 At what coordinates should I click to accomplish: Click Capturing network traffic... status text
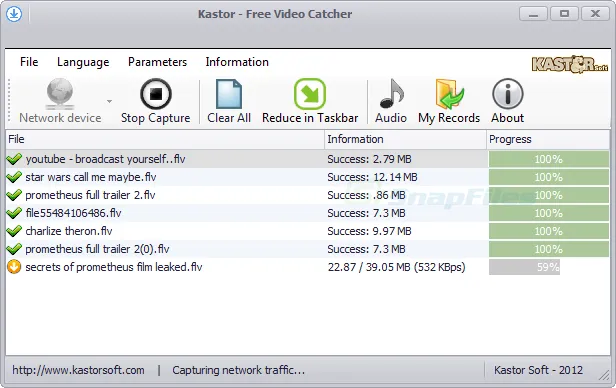pos(238,370)
